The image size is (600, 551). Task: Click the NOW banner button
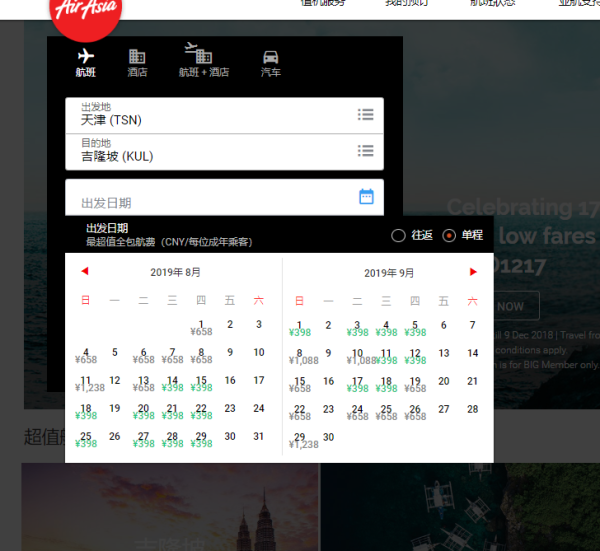pos(516,306)
